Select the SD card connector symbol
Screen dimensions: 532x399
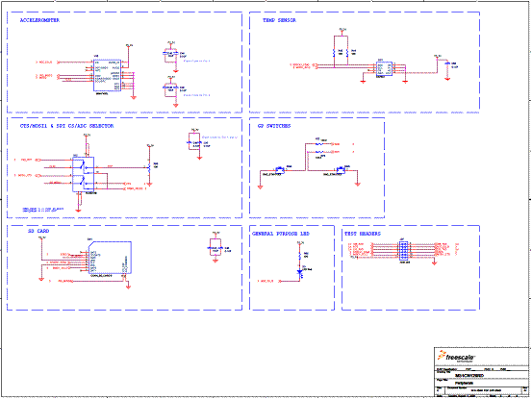tap(110, 258)
